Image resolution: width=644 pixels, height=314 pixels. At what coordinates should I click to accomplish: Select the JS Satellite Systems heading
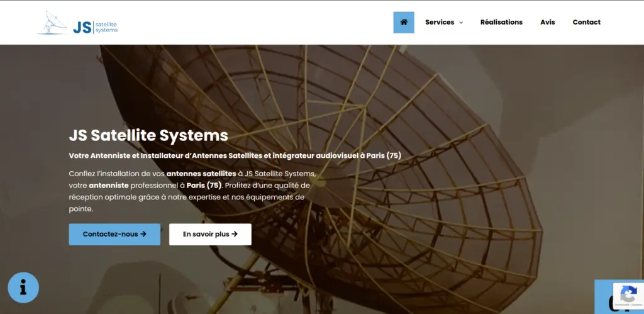click(x=148, y=135)
